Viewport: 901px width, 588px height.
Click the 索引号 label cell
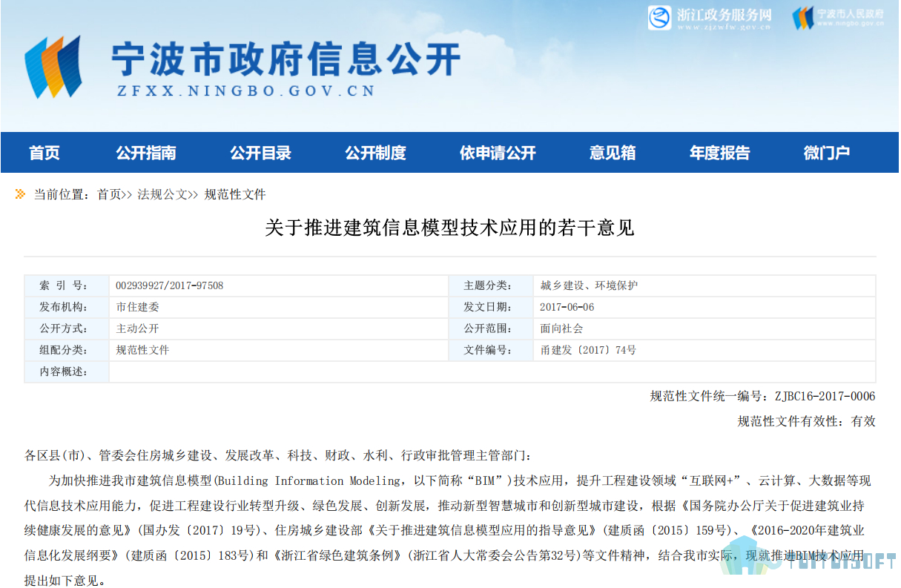[66, 285]
